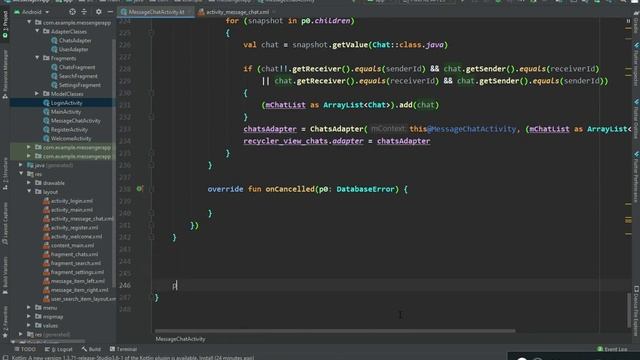Screen dimensions: 640x360
Task: Switch to MessageChatActivity.kt editor tab
Action: (x=155, y=12)
